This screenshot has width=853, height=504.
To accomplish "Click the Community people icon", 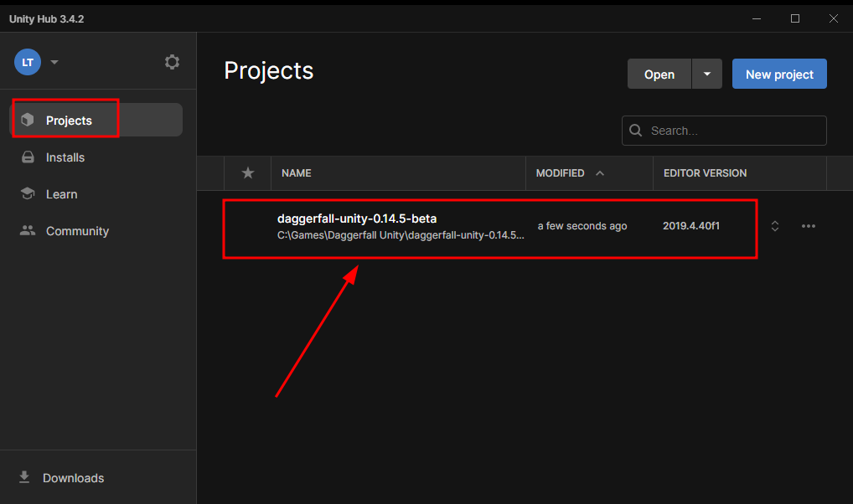I will (27, 230).
